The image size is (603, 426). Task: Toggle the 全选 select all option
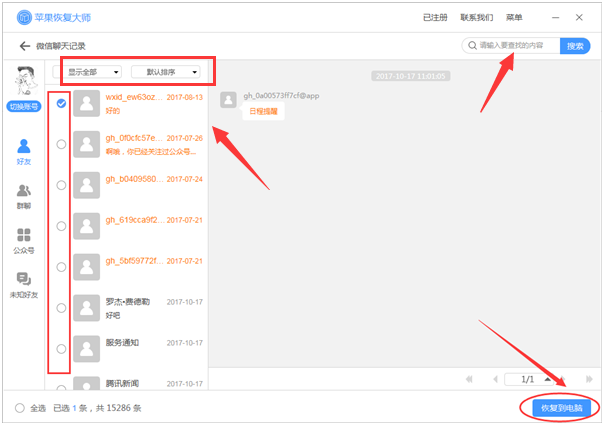[20, 408]
